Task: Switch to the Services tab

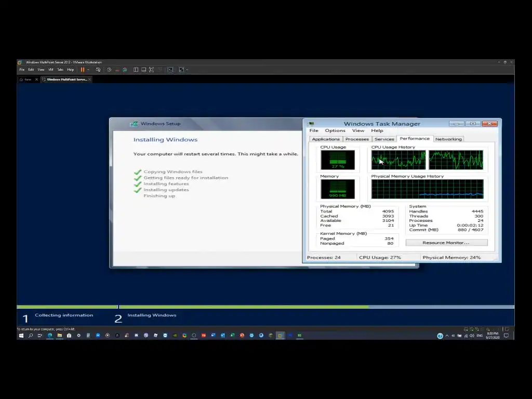Action: tap(384, 139)
